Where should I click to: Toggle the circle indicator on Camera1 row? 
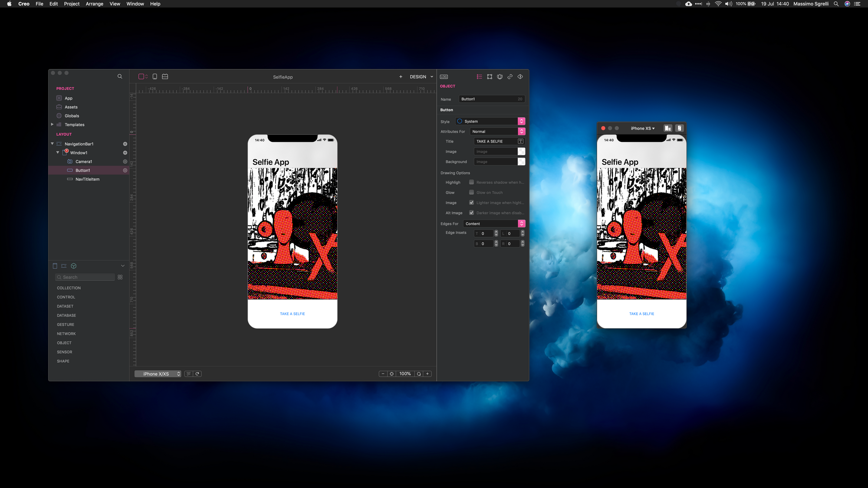click(125, 161)
